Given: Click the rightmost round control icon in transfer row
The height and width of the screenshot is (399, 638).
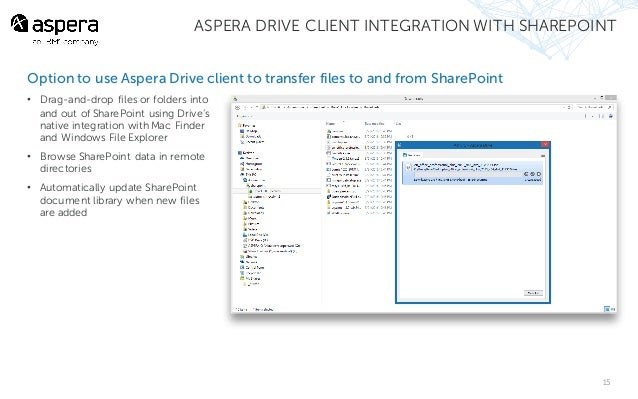Looking at the screenshot, I should pyautogui.click(x=539, y=174).
